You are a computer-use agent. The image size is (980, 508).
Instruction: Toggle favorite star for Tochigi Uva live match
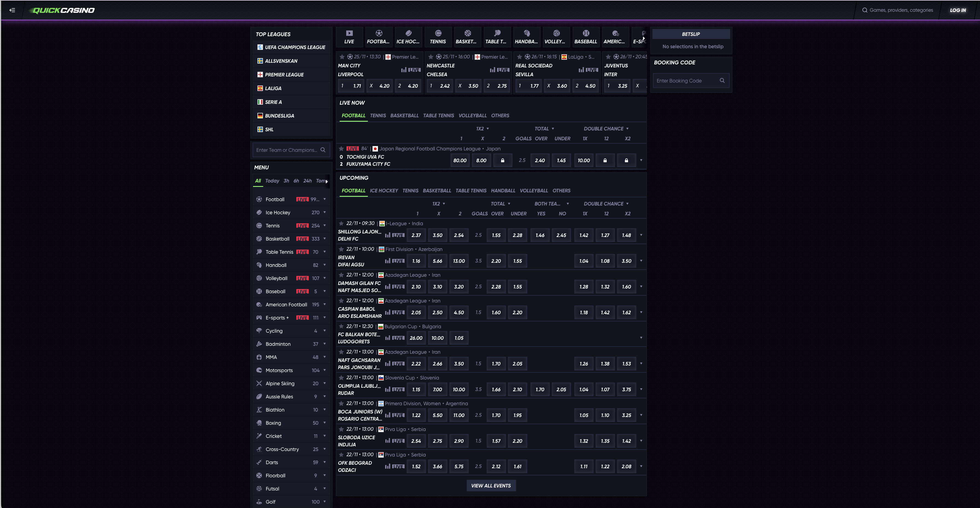341,149
